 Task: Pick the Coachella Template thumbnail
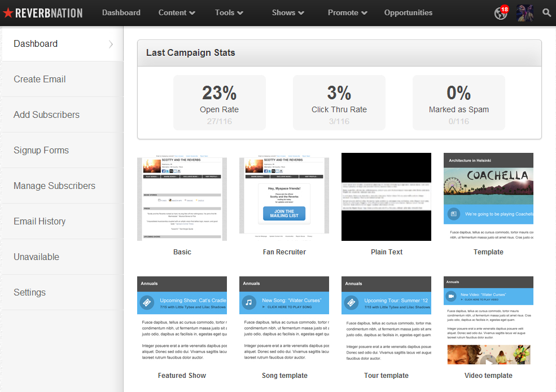pyautogui.click(x=488, y=197)
